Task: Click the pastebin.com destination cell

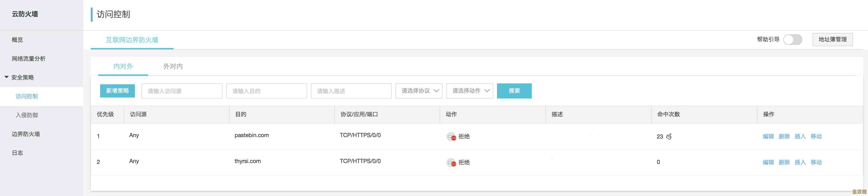Action: click(x=252, y=135)
